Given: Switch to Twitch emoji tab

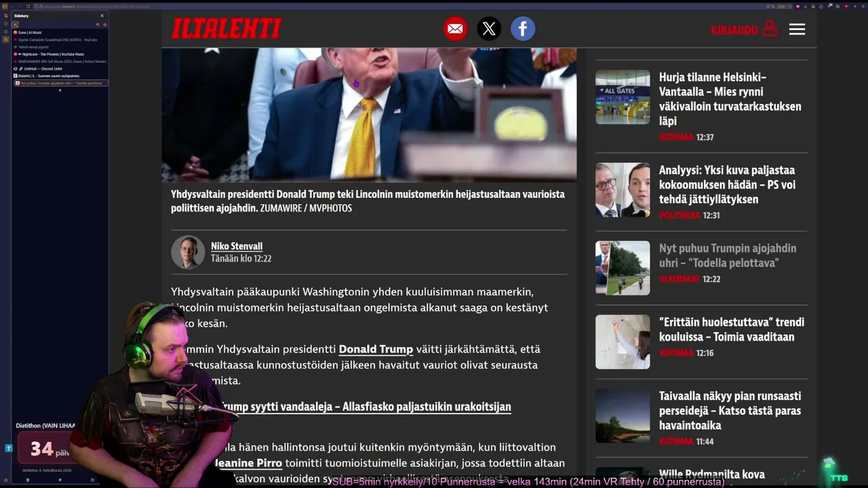Looking at the screenshot, I should click(60, 47).
